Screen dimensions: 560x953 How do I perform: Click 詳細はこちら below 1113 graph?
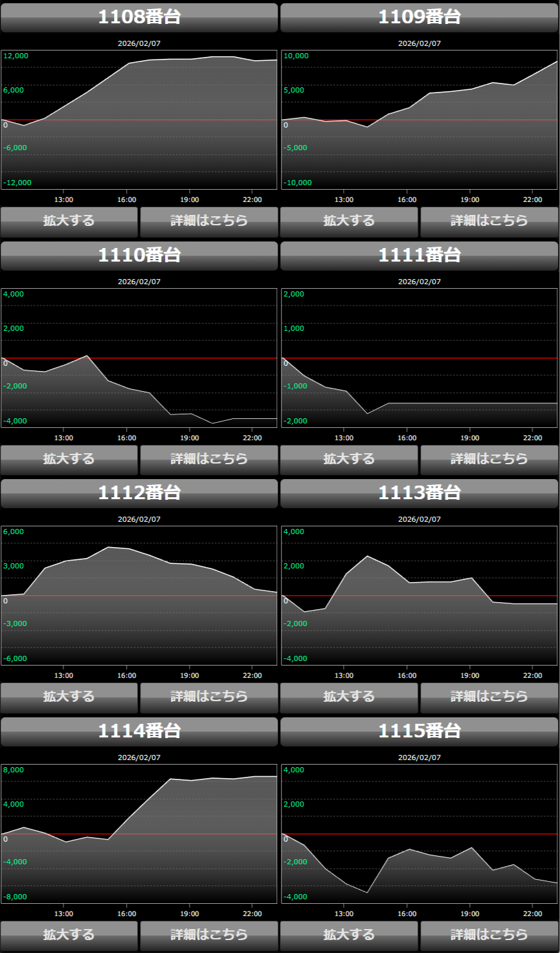click(x=489, y=697)
